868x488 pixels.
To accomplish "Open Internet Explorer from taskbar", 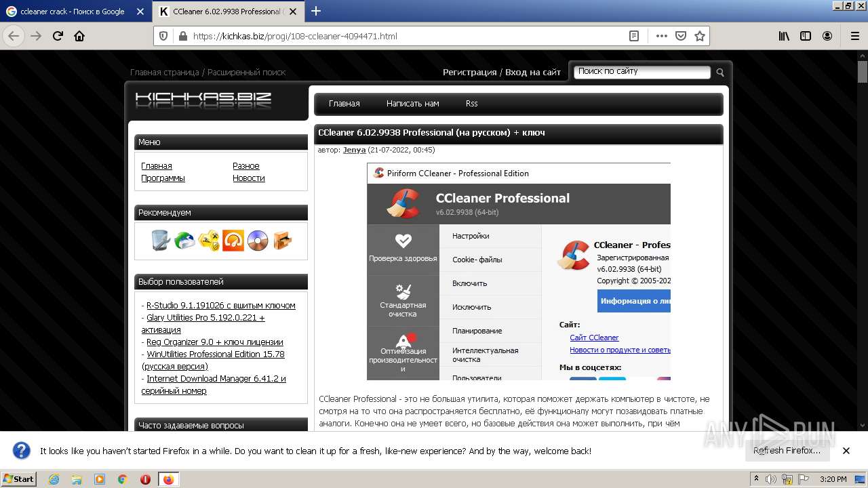I will click(x=54, y=479).
